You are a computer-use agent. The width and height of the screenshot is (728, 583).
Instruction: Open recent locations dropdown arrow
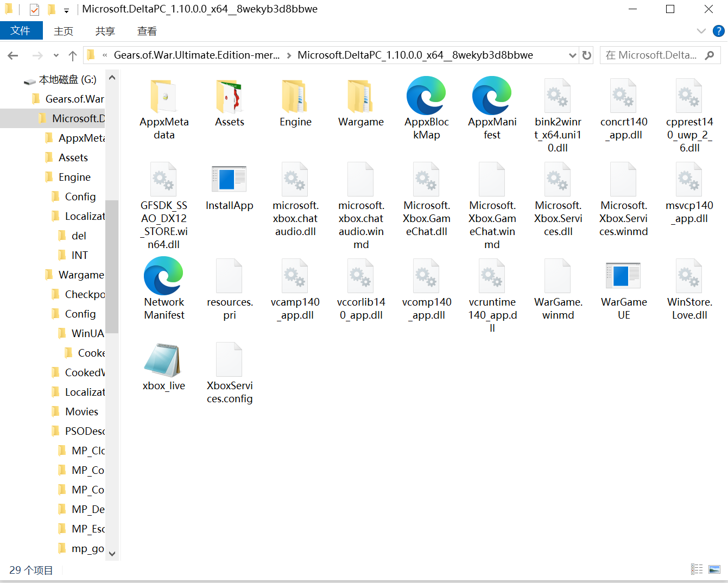point(56,55)
